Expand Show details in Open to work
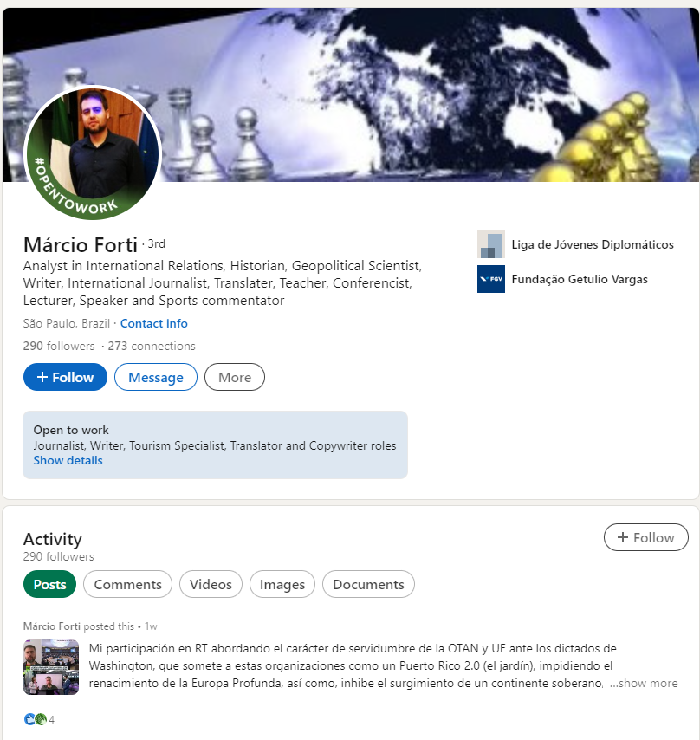700x740 pixels. click(x=68, y=461)
